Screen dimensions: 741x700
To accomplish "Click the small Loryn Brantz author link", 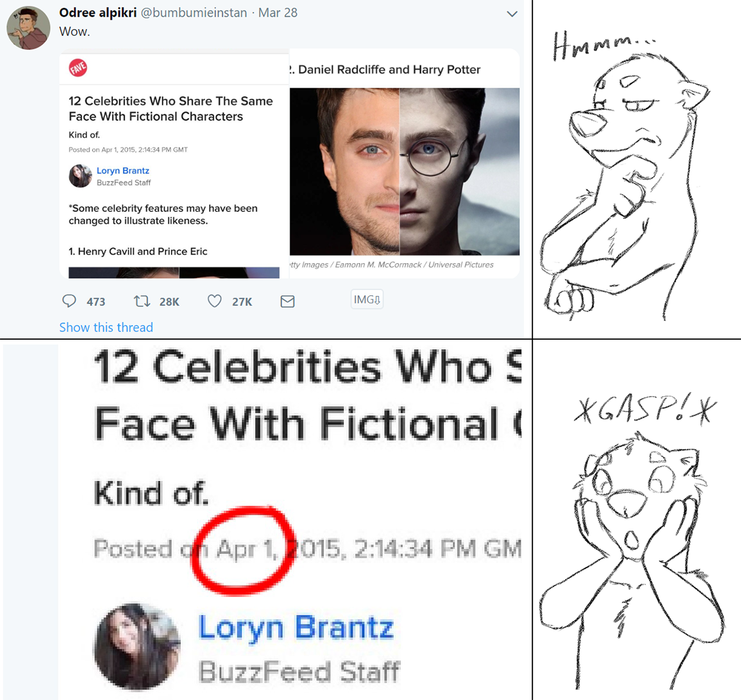I will [x=123, y=171].
